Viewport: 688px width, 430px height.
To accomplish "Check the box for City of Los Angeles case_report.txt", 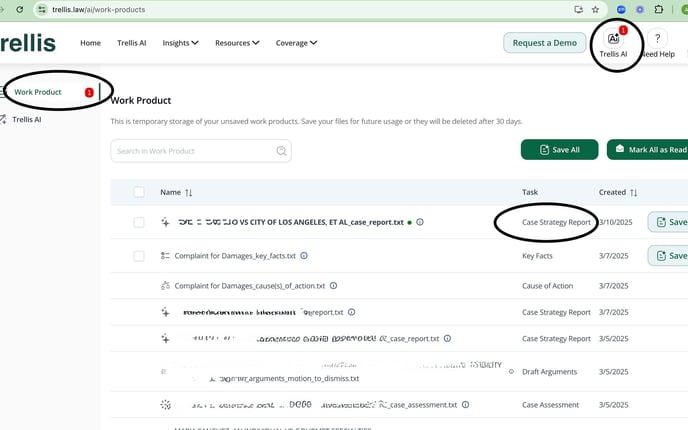I will [139, 222].
